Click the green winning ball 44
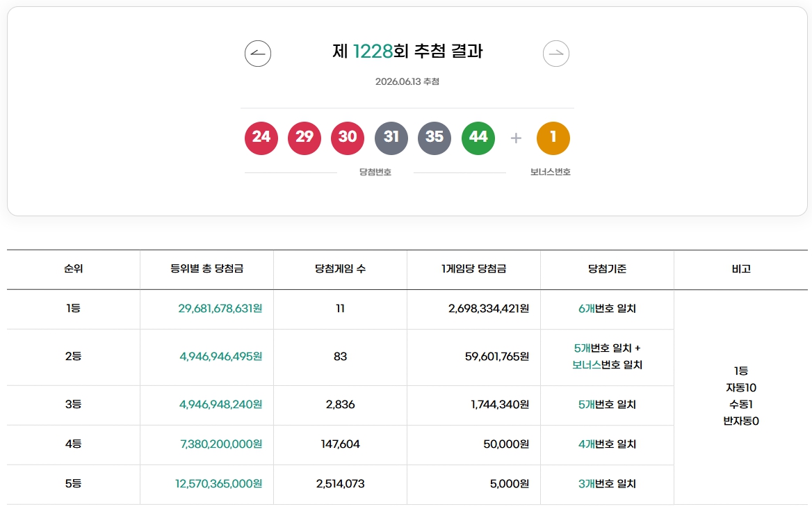Viewport: 812px width, 509px height. [478, 138]
